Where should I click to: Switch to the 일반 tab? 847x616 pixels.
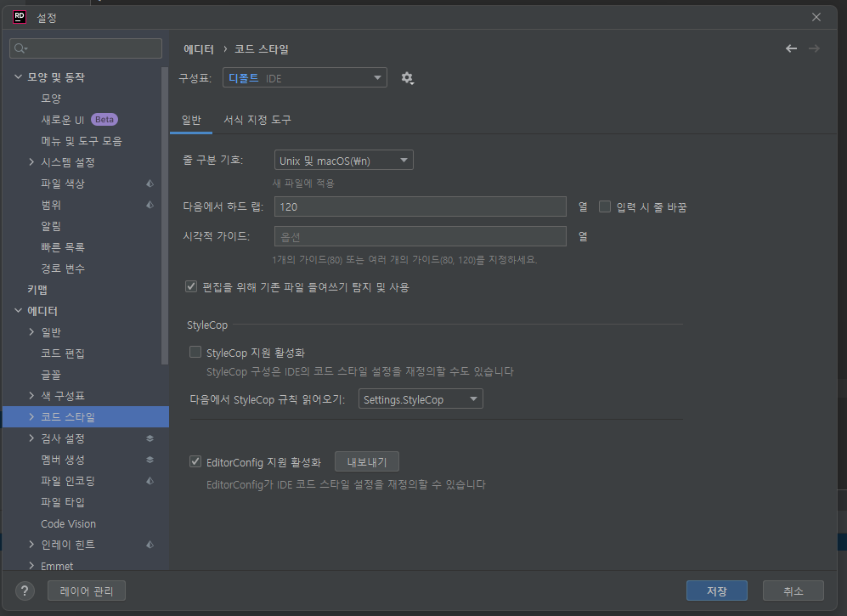click(x=191, y=120)
